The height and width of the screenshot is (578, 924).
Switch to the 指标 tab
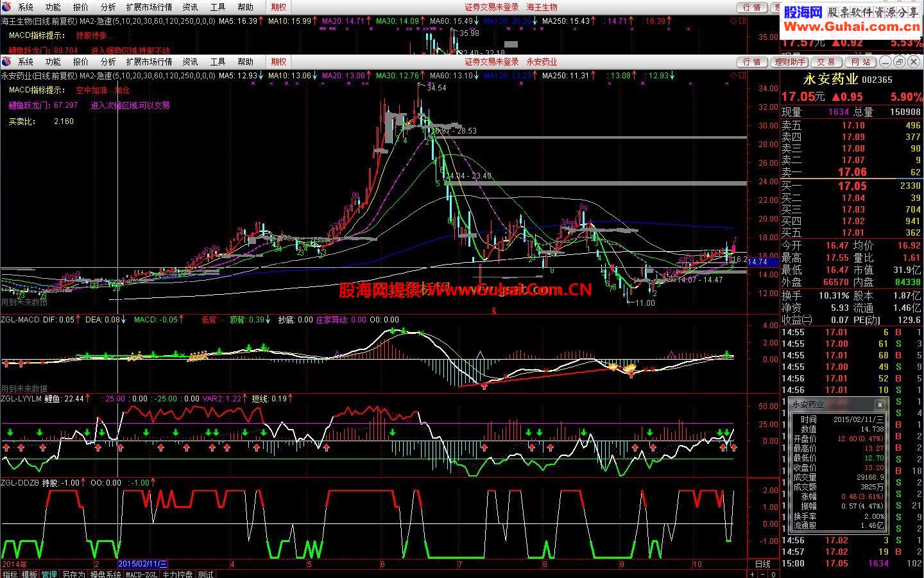click(10, 574)
